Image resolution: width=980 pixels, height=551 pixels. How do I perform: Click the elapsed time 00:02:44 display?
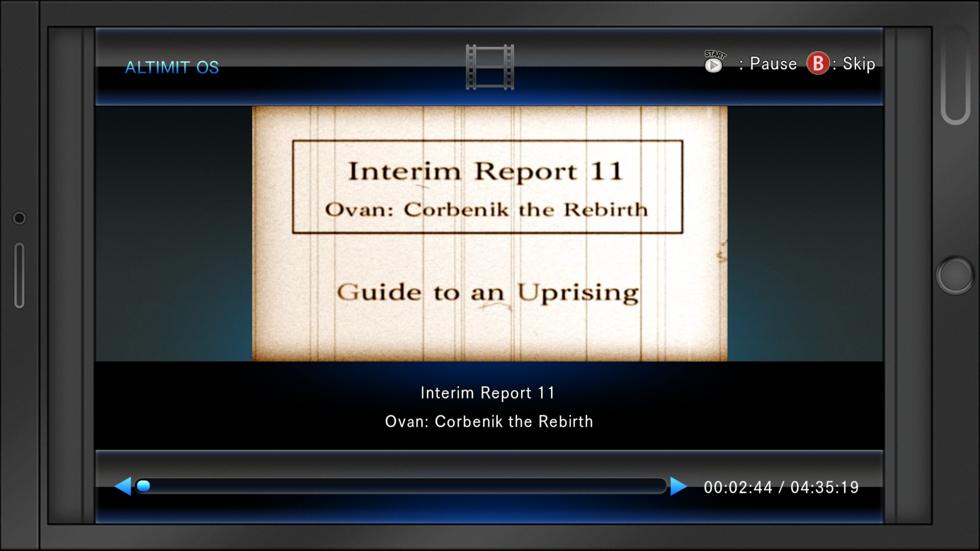tap(738, 487)
